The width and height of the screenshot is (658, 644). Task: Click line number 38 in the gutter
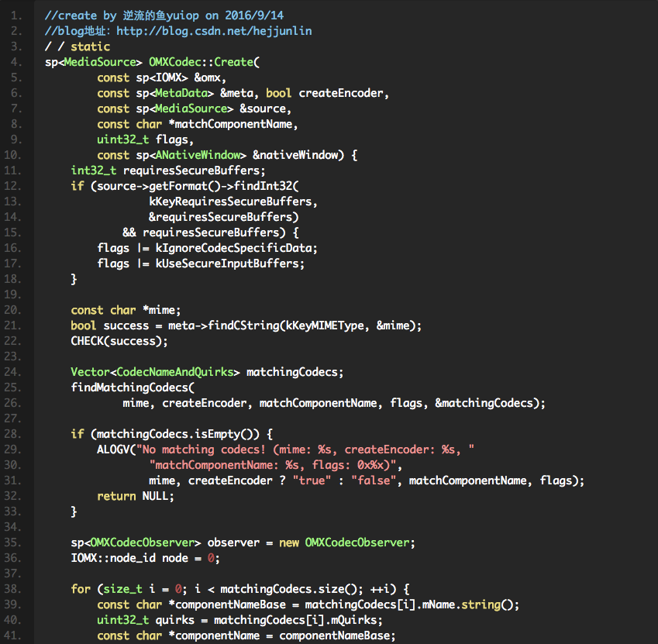pyautogui.click(x=17, y=589)
